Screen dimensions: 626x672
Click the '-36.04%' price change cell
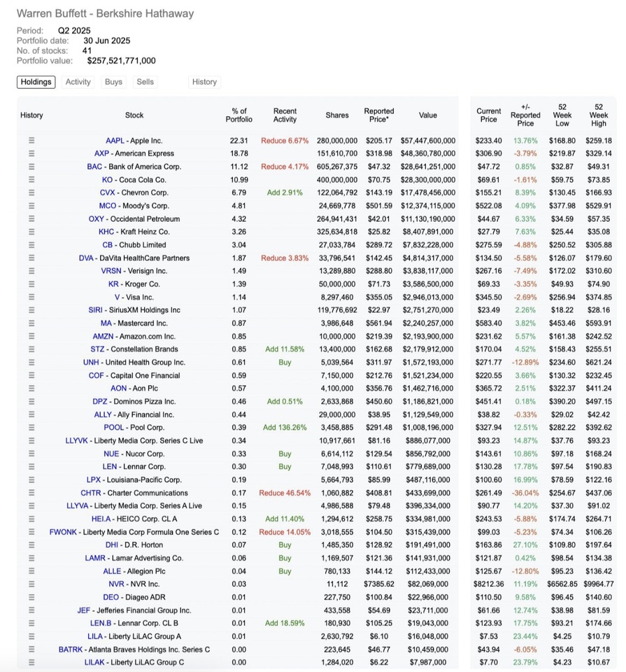click(x=525, y=493)
